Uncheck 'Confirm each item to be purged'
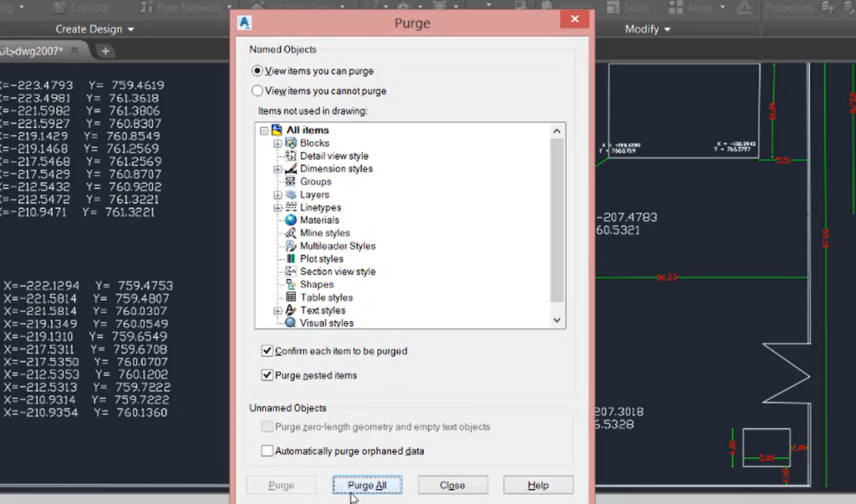 266,351
